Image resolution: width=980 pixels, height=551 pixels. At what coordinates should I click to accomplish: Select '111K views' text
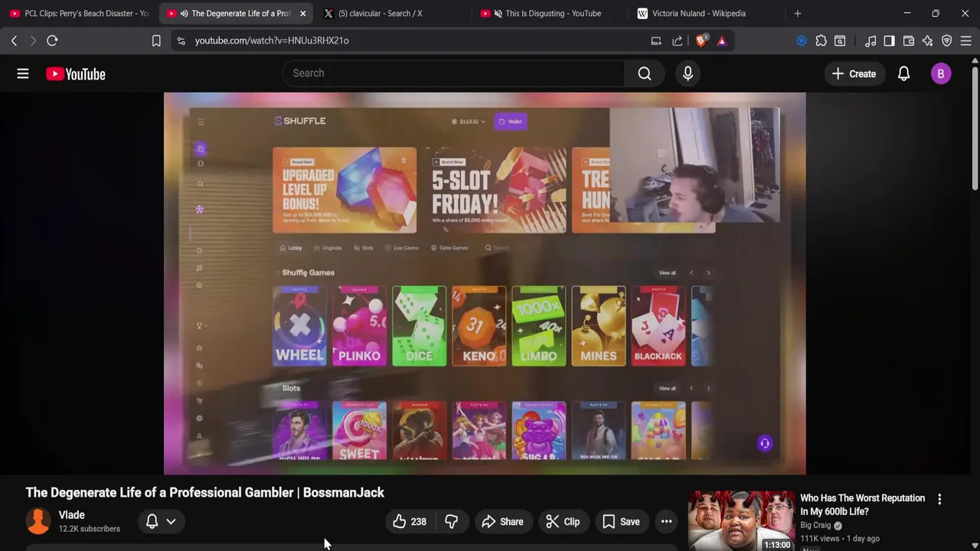820,539
